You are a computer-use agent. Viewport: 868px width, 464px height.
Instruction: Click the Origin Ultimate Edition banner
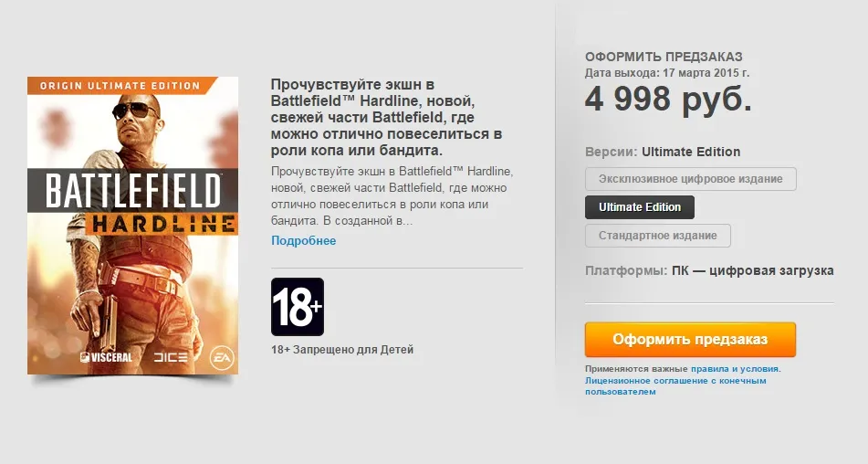coord(122,85)
